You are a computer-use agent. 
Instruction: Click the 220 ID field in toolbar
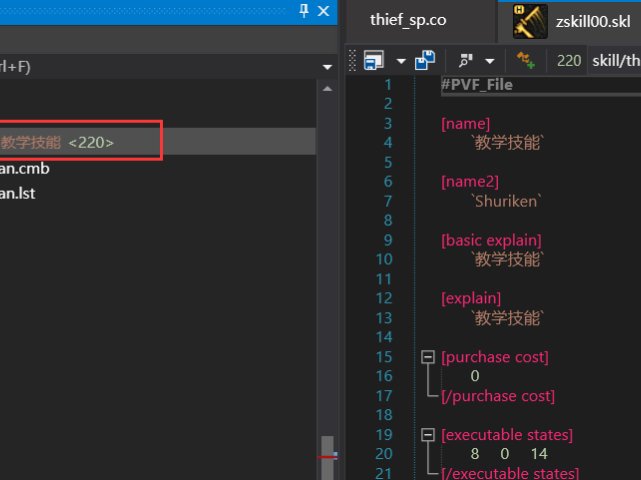click(569, 61)
